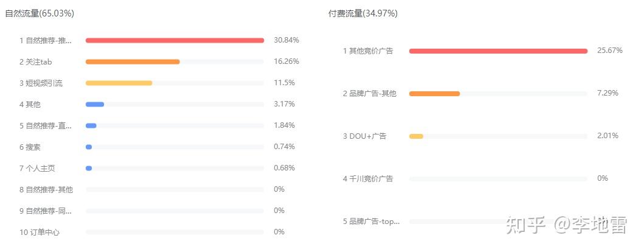Select the 其他竞价广告 label

(x=367, y=51)
